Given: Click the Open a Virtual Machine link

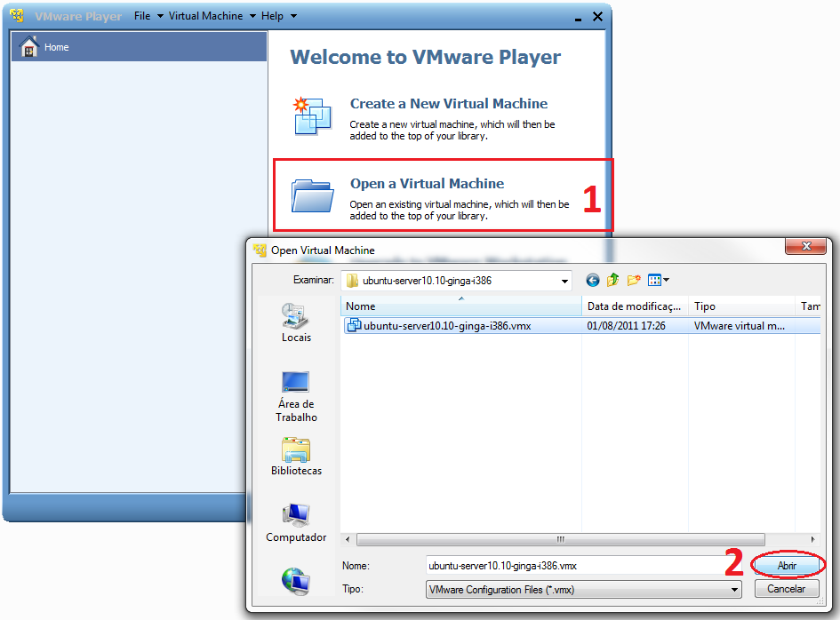Looking at the screenshot, I should click(427, 184).
